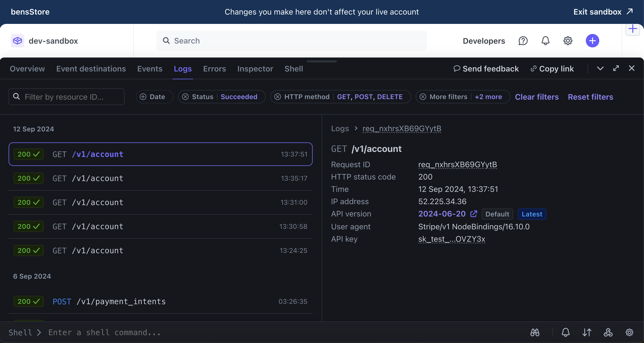Collapse the workbench panel with chevron
Screen dimensions: 644x343
coord(600,68)
